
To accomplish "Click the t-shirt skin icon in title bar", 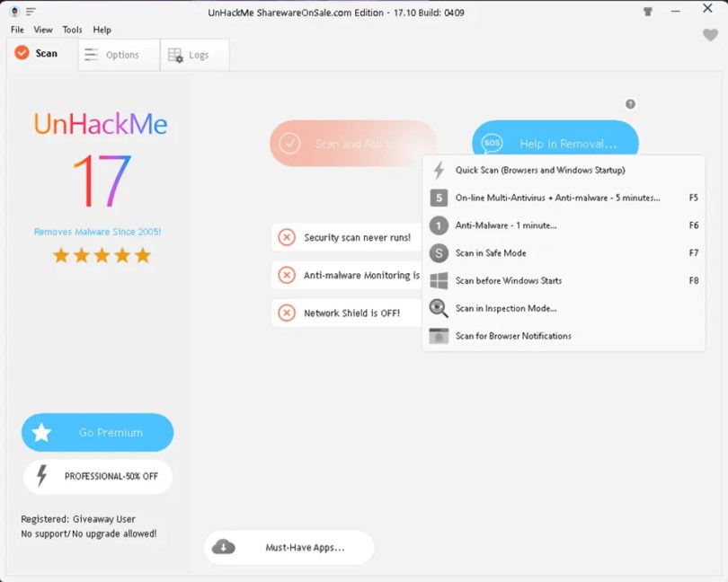I will 648,12.
